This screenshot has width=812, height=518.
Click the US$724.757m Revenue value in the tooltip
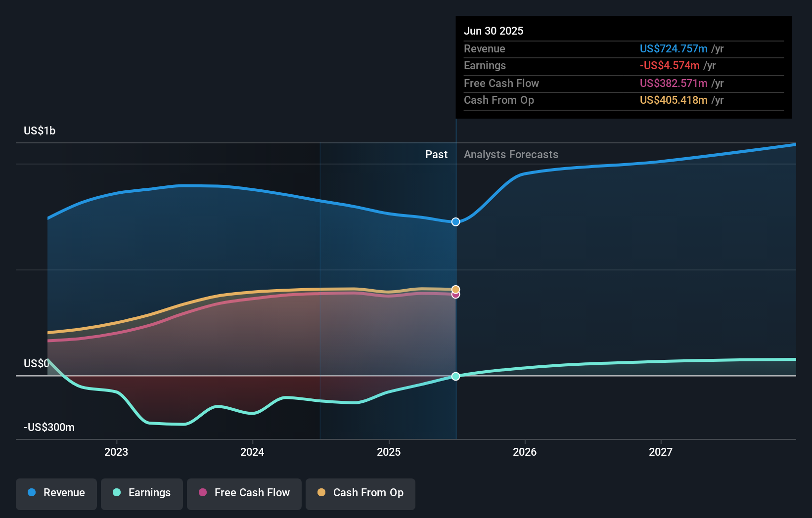[673, 48]
